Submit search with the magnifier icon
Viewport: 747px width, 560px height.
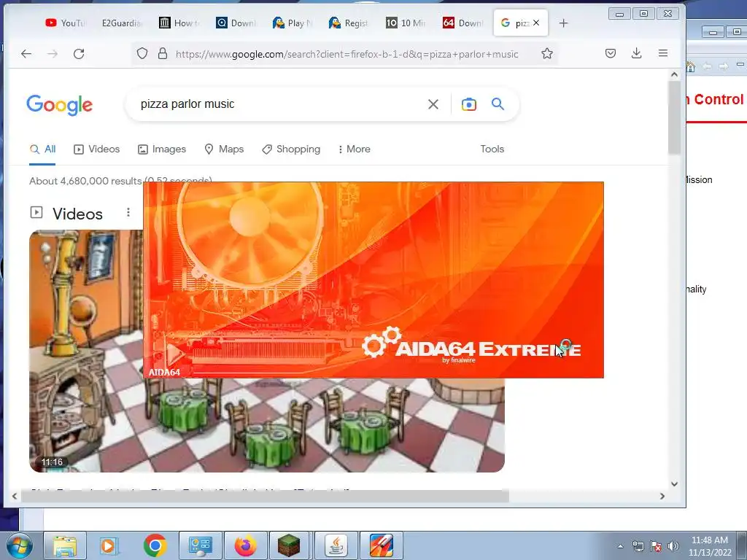(x=498, y=104)
